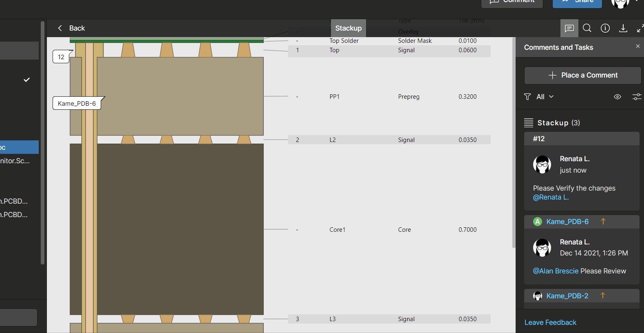The image size is (644, 333).
Task: Click the arrow next to Kame_PDB-6
Action: coord(603,222)
